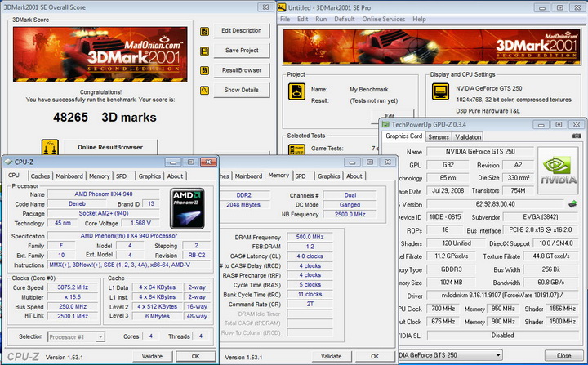The width and height of the screenshot is (588, 365).
Task: Click Validate in the second CPU-Z window
Action: pos(331,356)
